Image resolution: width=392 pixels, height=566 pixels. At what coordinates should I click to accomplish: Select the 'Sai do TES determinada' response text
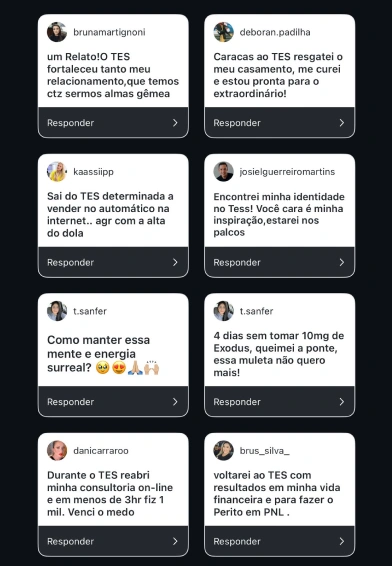click(110, 214)
